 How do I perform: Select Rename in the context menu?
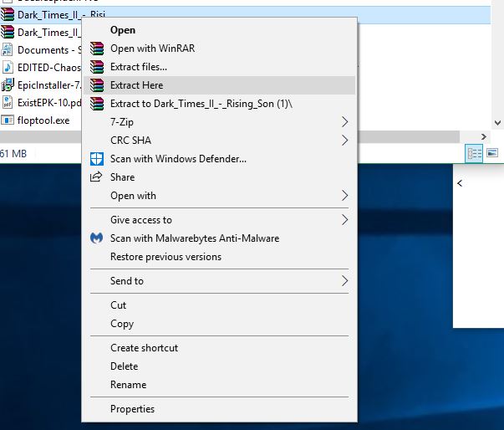click(x=128, y=385)
